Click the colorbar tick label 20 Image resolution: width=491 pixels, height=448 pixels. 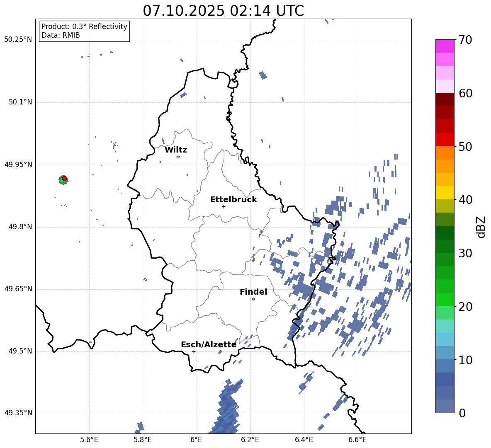point(465,306)
